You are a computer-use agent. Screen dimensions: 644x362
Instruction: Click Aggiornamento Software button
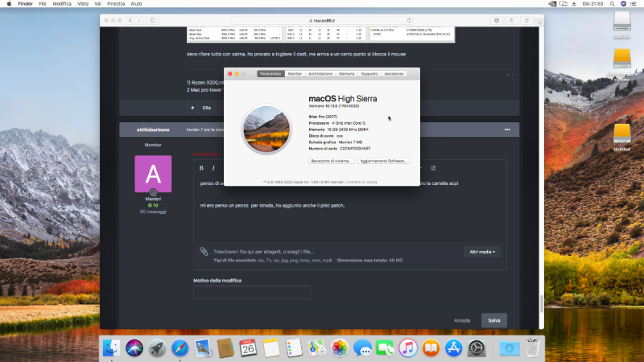point(384,161)
